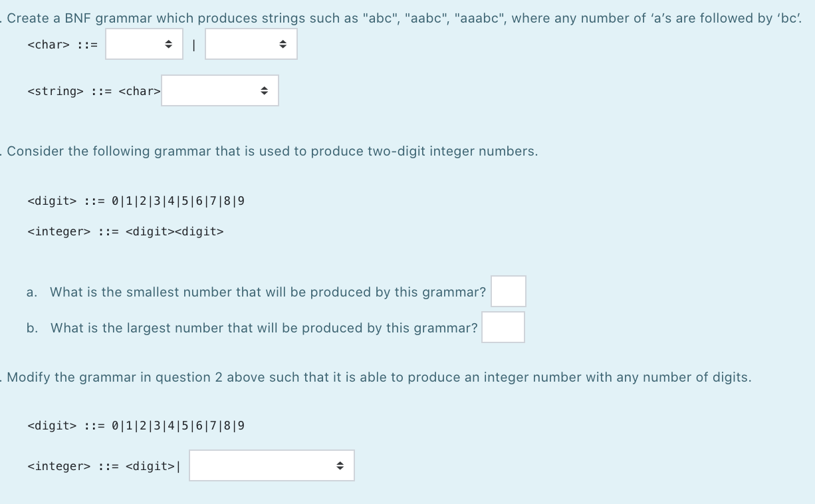815x504 pixels.
Task: Click the 'What is the largest number' question
Action: (264, 328)
